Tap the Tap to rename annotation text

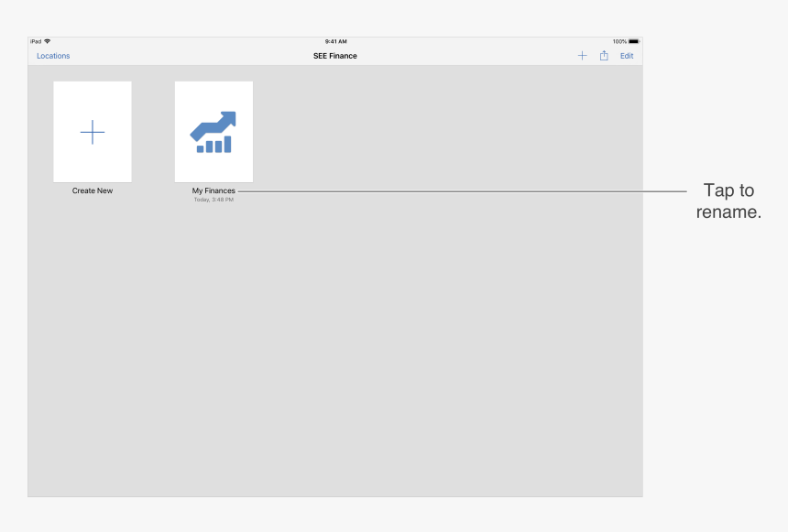tap(728, 201)
